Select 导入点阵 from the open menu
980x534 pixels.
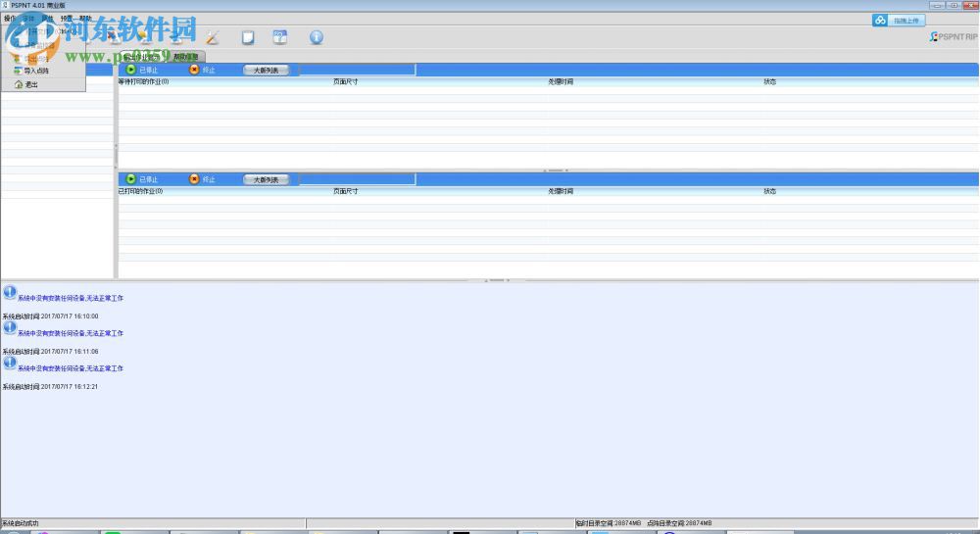click(x=35, y=71)
